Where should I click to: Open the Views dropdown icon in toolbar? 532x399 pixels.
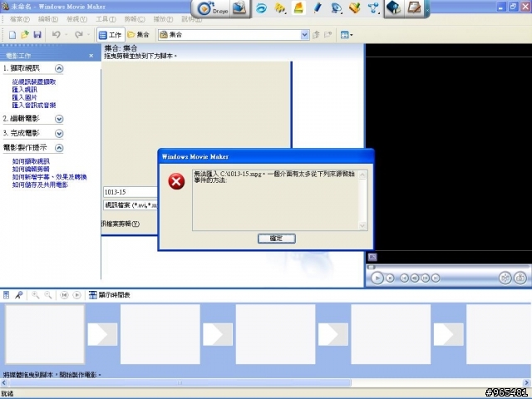click(x=347, y=35)
